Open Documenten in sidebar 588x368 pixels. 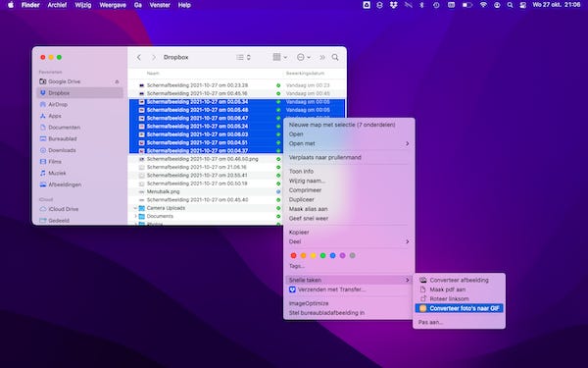click(64, 128)
